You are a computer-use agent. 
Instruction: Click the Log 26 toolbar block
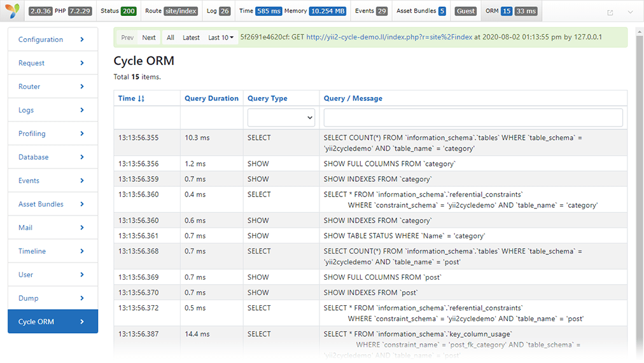218,11
